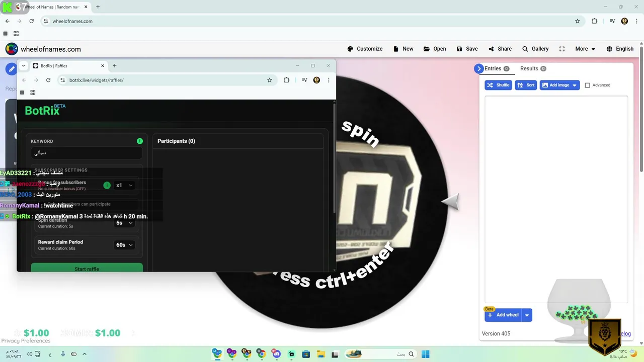Image resolution: width=644 pixels, height=362 pixels.
Task: Enable the Advanced checkbox
Action: click(587, 85)
